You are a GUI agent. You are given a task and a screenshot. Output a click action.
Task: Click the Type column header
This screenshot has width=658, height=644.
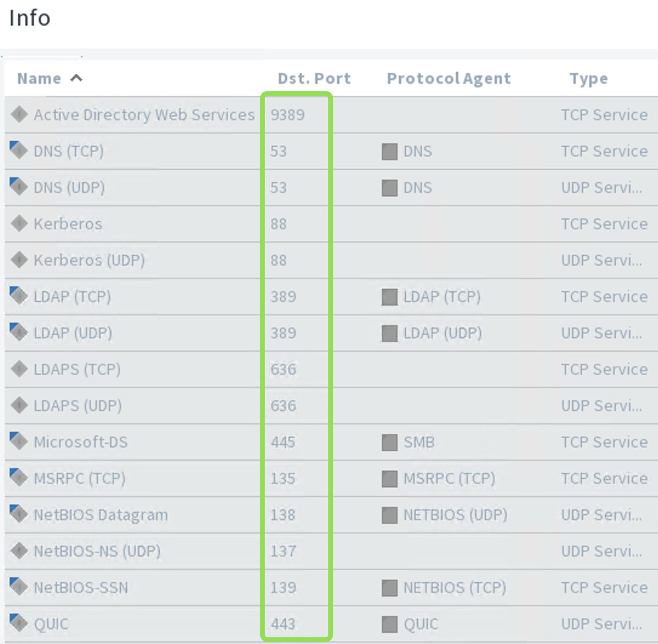click(588, 78)
